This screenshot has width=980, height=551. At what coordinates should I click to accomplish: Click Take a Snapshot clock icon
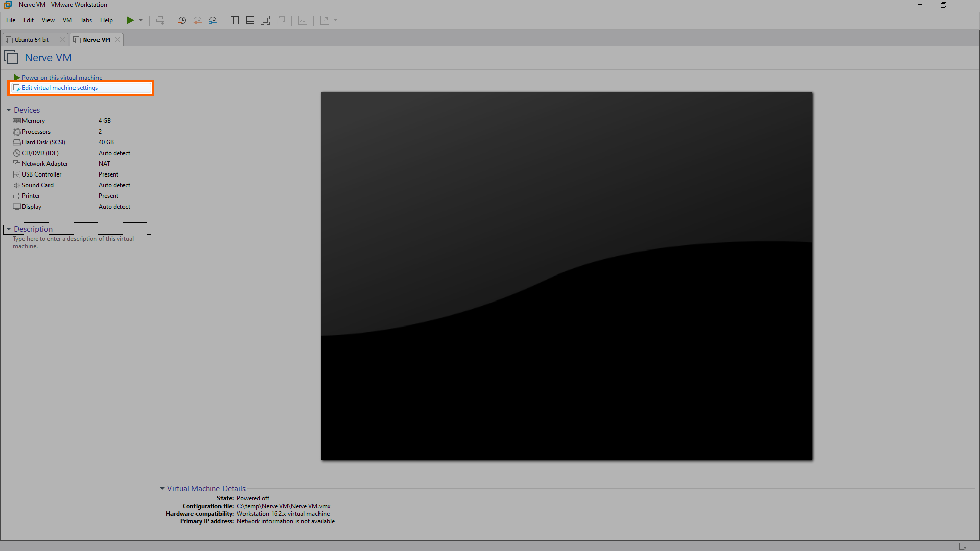point(182,20)
